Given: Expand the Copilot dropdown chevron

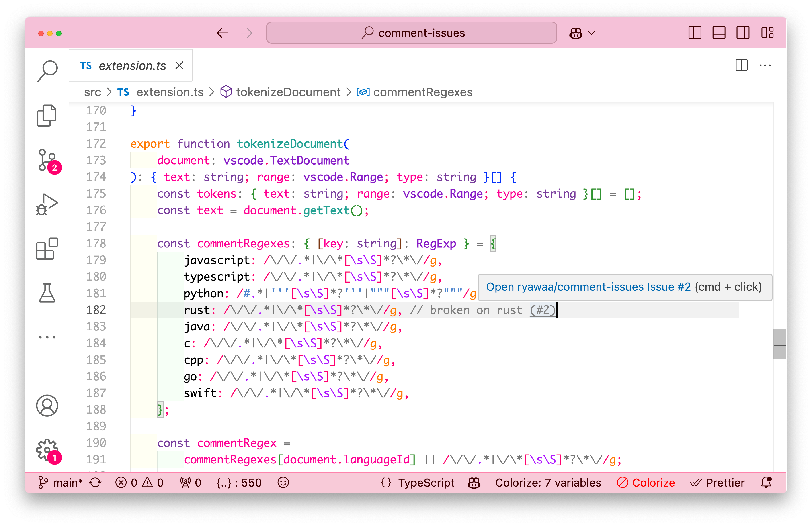Looking at the screenshot, I should click(x=592, y=33).
